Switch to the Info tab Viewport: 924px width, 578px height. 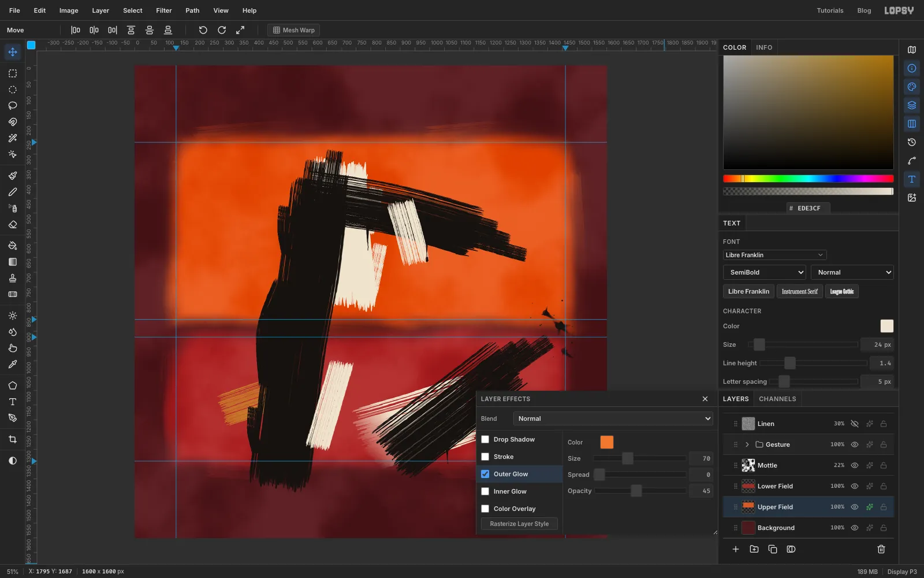764,47
